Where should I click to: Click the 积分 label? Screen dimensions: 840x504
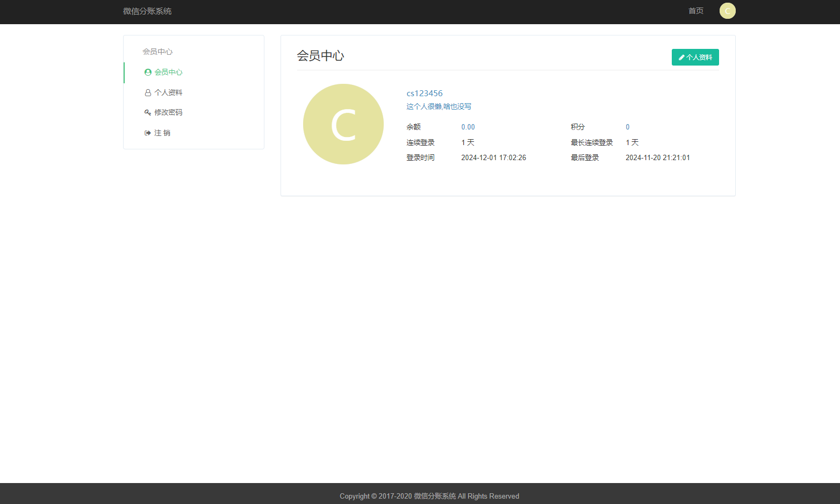click(578, 127)
